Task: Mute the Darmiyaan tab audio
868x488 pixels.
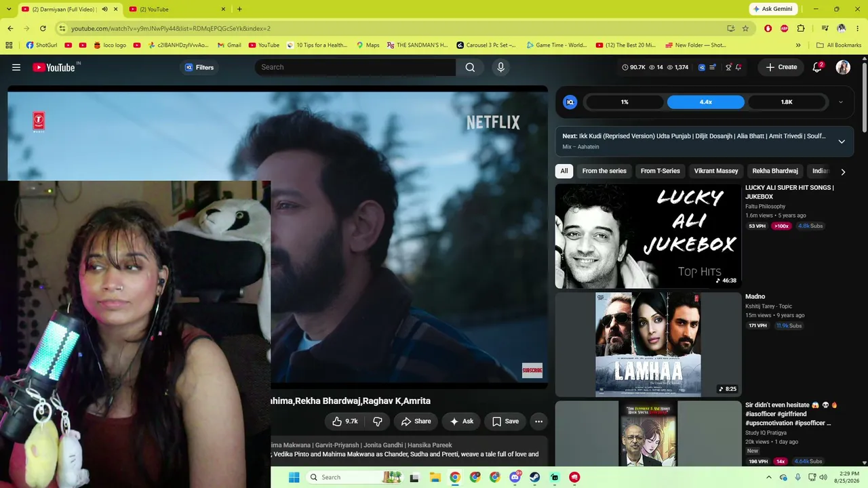Action: pyautogui.click(x=104, y=9)
